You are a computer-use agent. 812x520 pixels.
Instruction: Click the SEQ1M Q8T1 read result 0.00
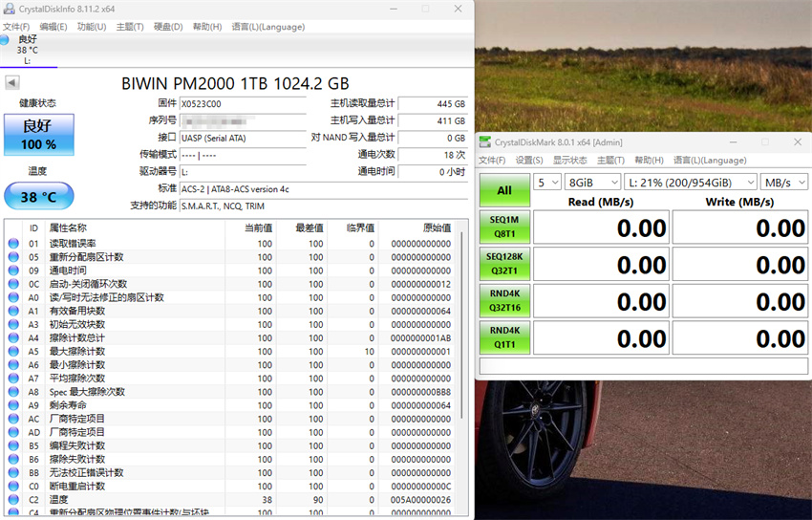601,227
